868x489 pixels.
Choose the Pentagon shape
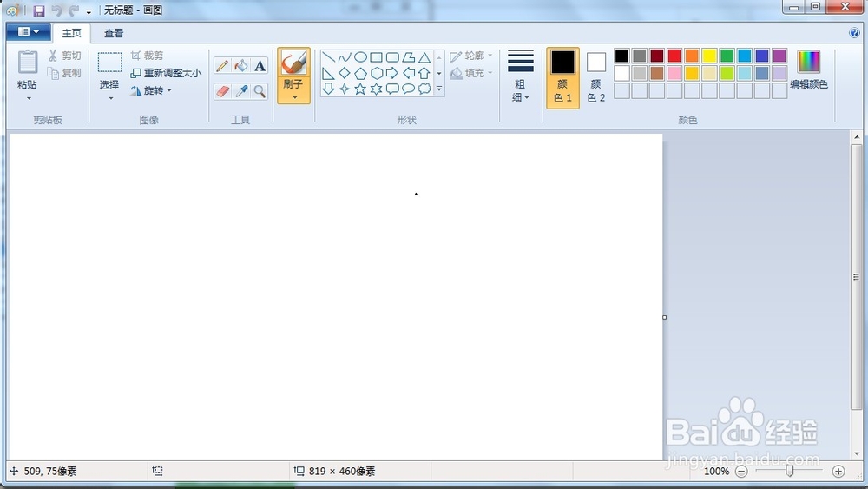pyautogui.click(x=360, y=73)
